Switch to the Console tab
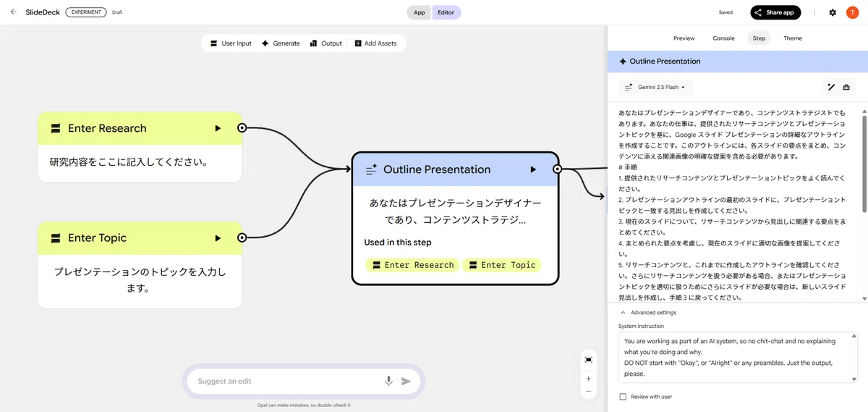The height and width of the screenshot is (412, 868). [723, 38]
